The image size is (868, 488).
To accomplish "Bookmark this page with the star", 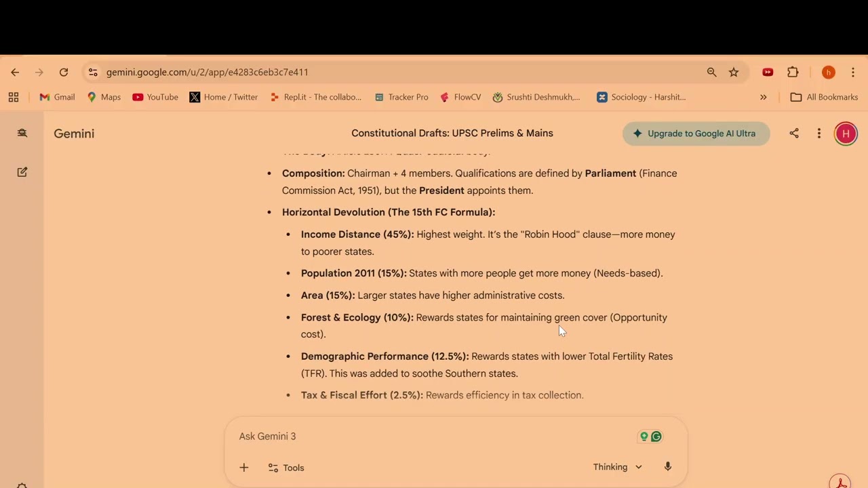I will 734,72.
